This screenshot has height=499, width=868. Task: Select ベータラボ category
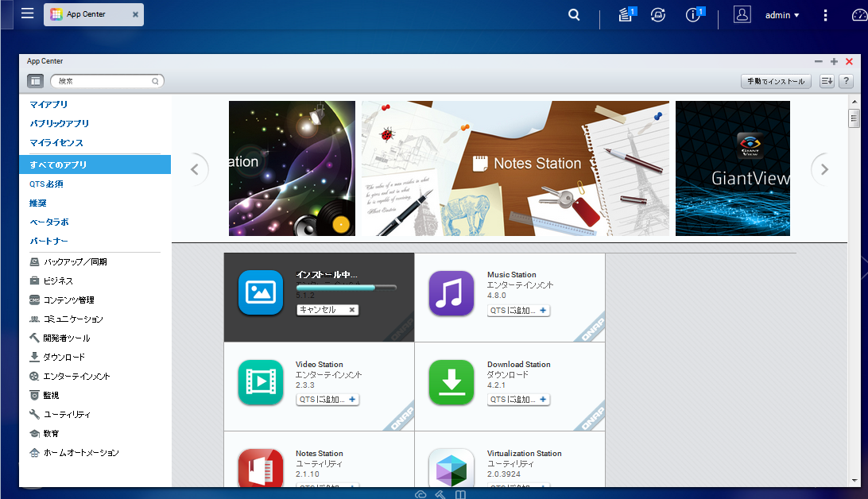click(49, 222)
